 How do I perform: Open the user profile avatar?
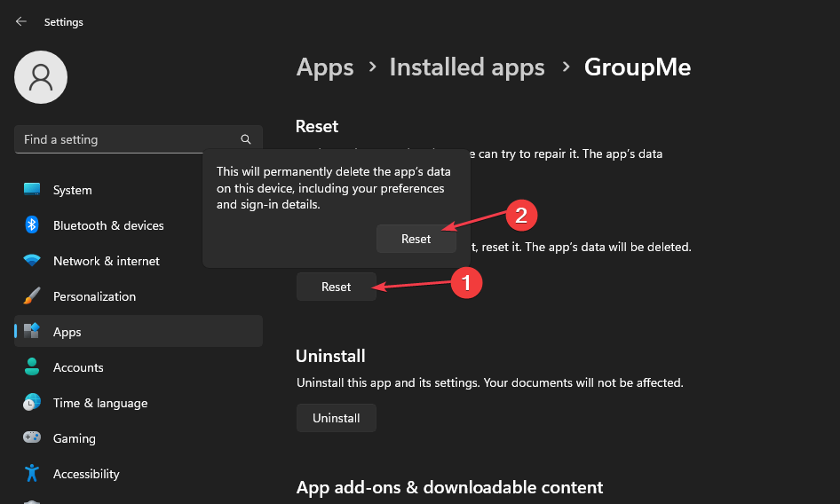pos(41,77)
